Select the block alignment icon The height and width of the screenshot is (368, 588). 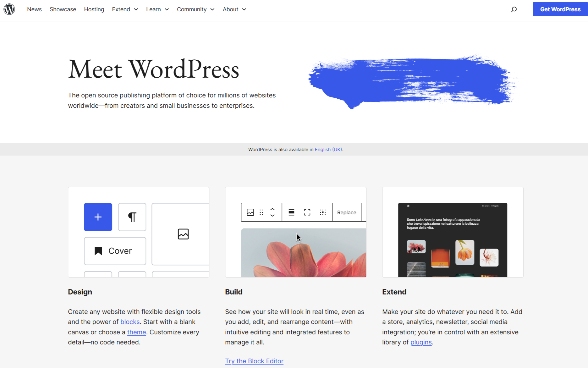291,212
